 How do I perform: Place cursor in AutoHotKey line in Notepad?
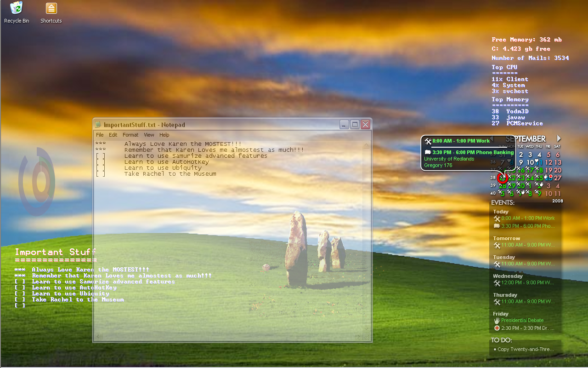[x=166, y=162]
